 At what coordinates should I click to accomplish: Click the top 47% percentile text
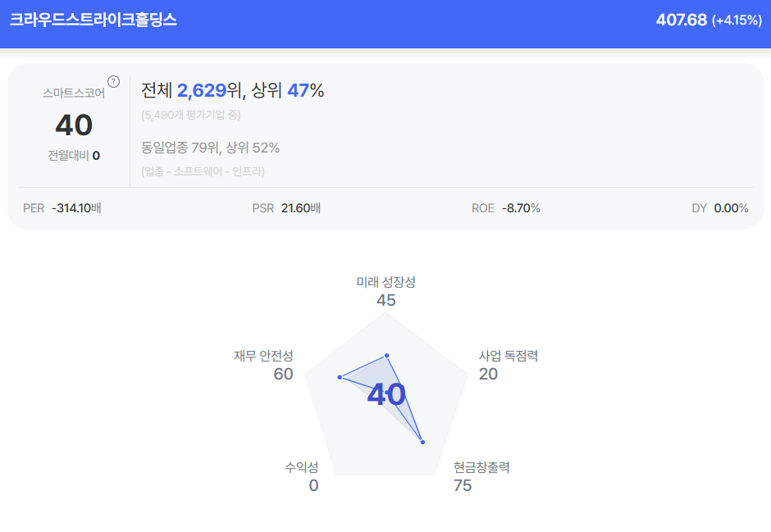click(305, 91)
